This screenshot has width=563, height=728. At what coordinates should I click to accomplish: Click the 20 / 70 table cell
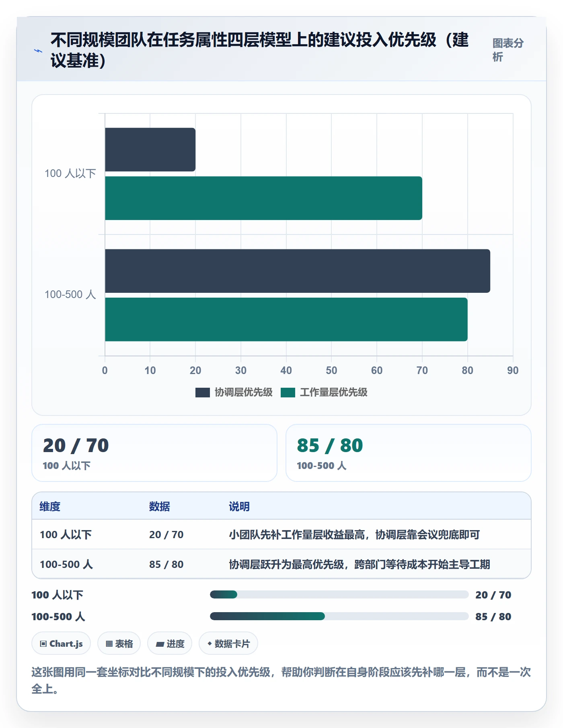pyautogui.click(x=166, y=535)
